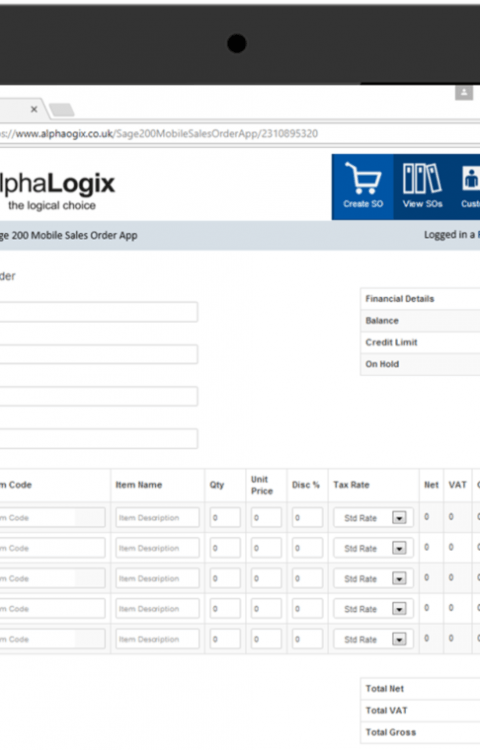This screenshot has height=750, width=480.
Task: Click first row Qty input field
Action: 225,518
